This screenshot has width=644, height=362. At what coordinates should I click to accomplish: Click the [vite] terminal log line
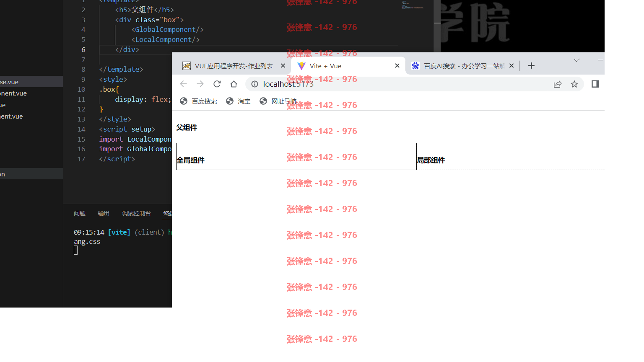(122, 232)
